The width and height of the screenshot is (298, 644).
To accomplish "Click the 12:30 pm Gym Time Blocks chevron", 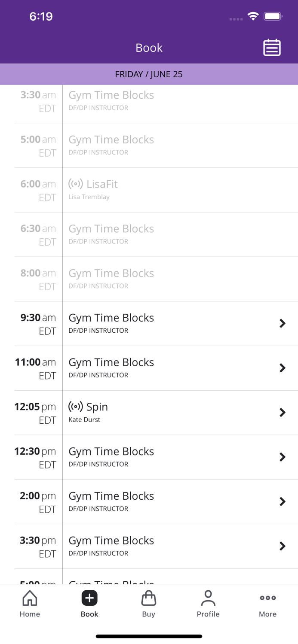I will click(283, 457).
